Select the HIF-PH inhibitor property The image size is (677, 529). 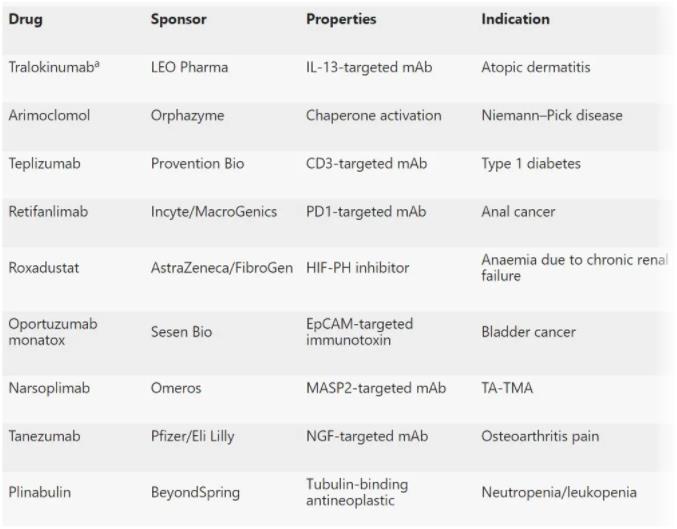[357, 268]
